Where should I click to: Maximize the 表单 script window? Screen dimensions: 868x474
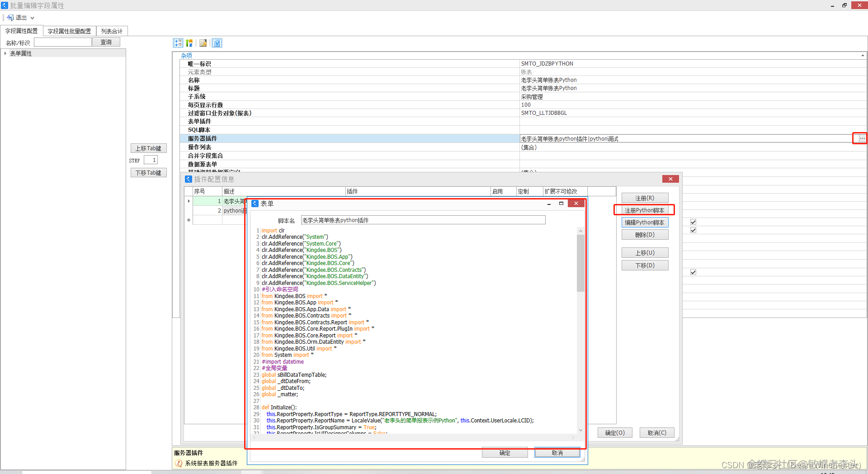click(561, 204)
